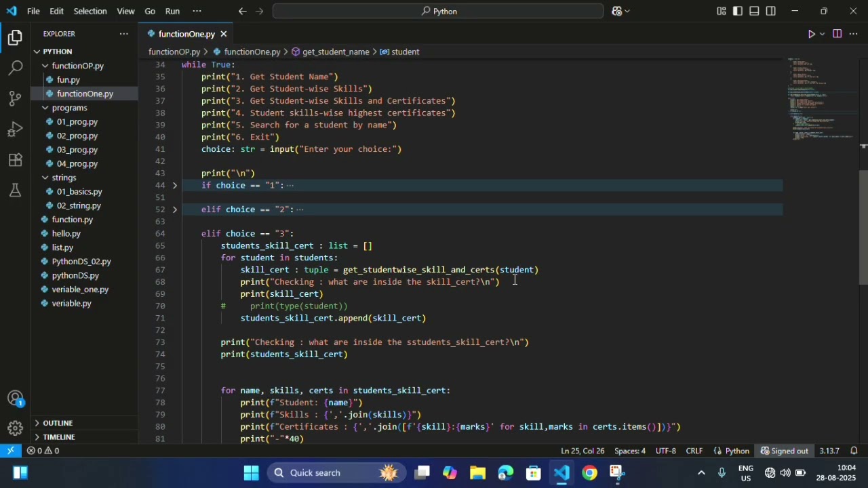Click the Run Python File play button
This screenshot has width=868, height=488.
812,34
